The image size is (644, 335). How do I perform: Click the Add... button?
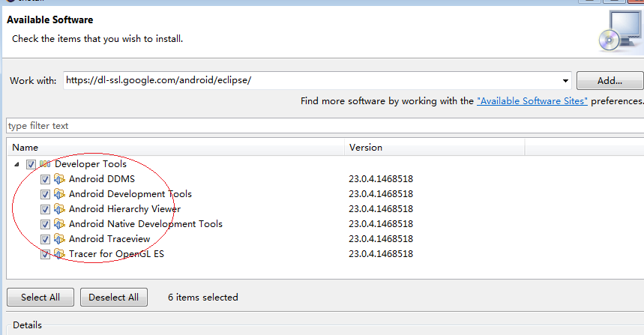tap(610, 80)
